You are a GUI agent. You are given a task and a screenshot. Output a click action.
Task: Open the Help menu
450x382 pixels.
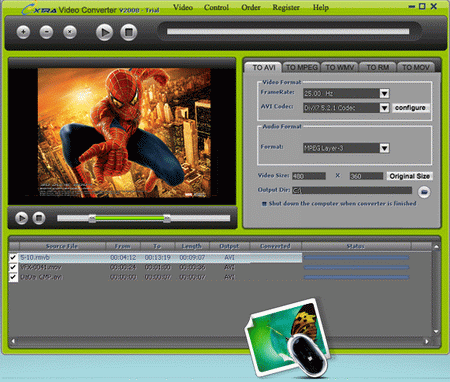click(x=321, y=7)
